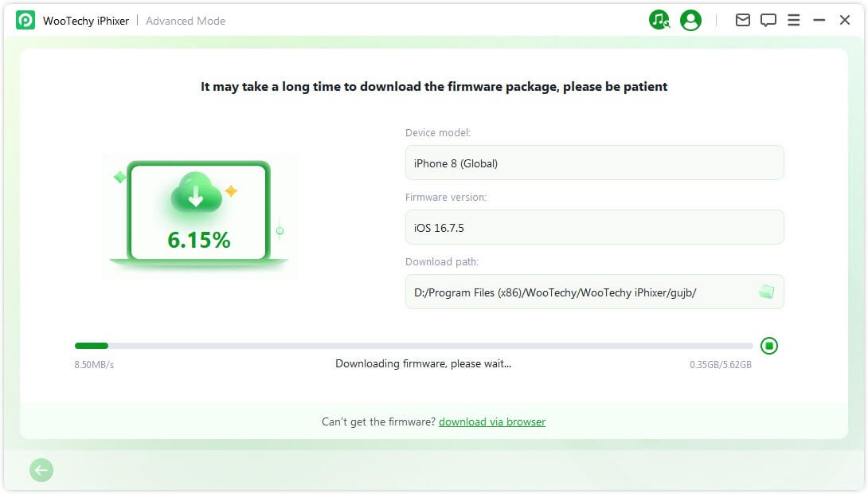This screenshot has width=868, height=494.
Task: Click the WooTechy iPhixer logo icon
Action: tap(25, 21)
